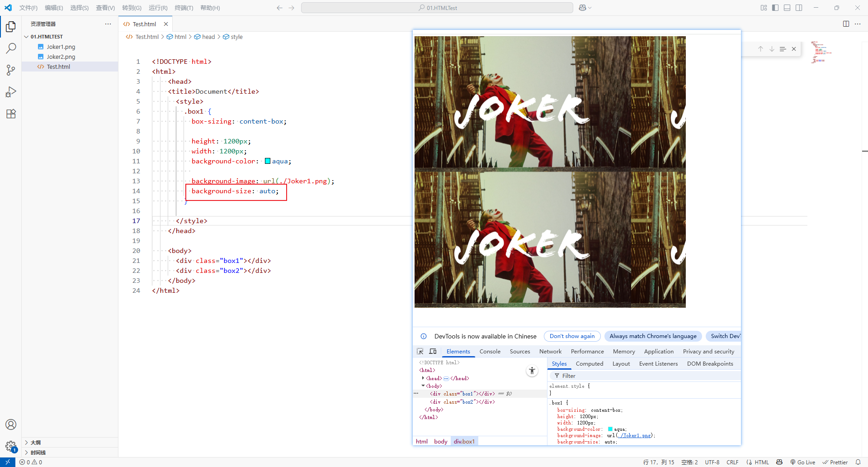The image size is (868, 467).
Task: Toggle the bottom panel
Action: click(x=787, y=8)
